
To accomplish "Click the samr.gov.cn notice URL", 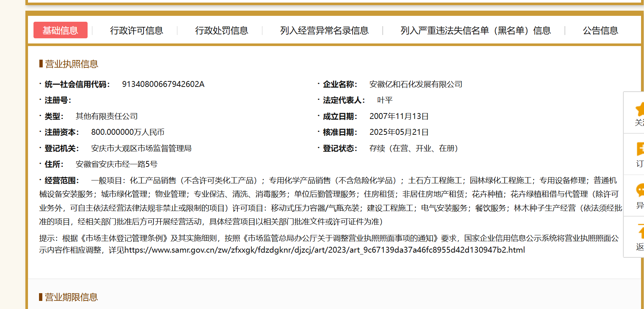I will click(x=325, y=250).
